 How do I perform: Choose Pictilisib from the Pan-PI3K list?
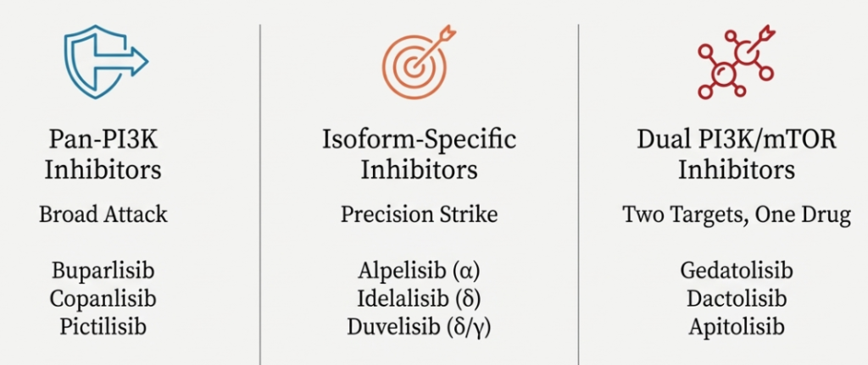[x=103, y=326]
